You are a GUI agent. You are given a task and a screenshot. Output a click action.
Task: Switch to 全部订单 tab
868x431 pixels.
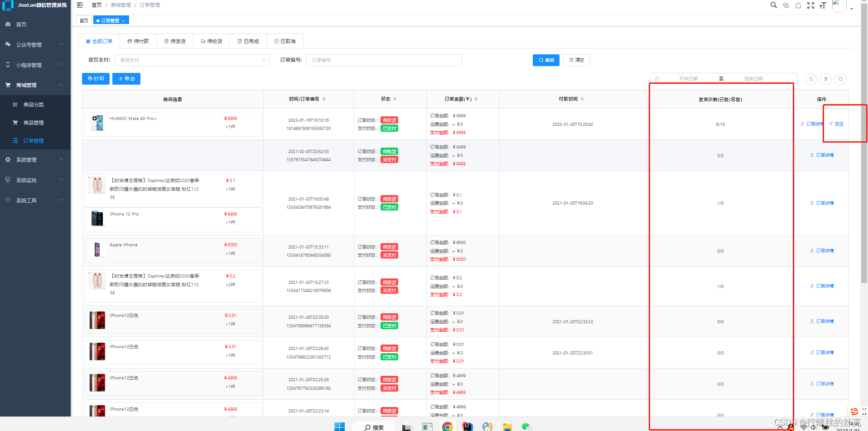pyautogui.click(x=99, y=41)
